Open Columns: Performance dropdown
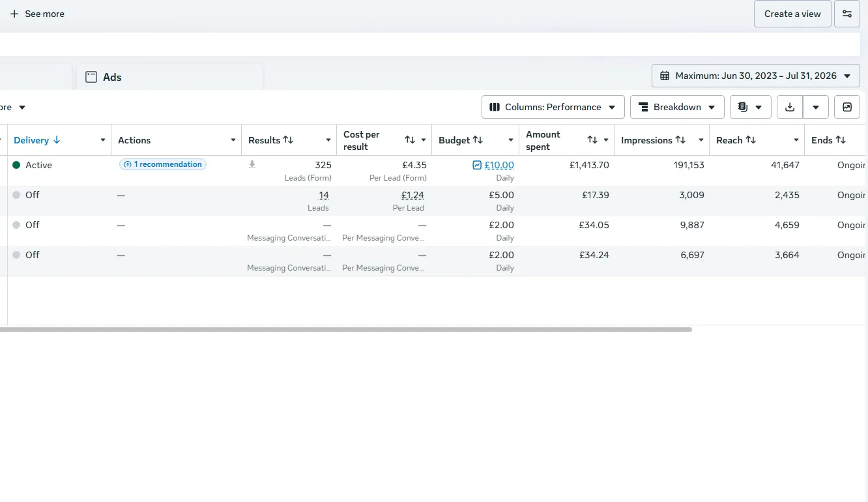Image resolution: width=868 pixels, height=502 pixels. 553,107
